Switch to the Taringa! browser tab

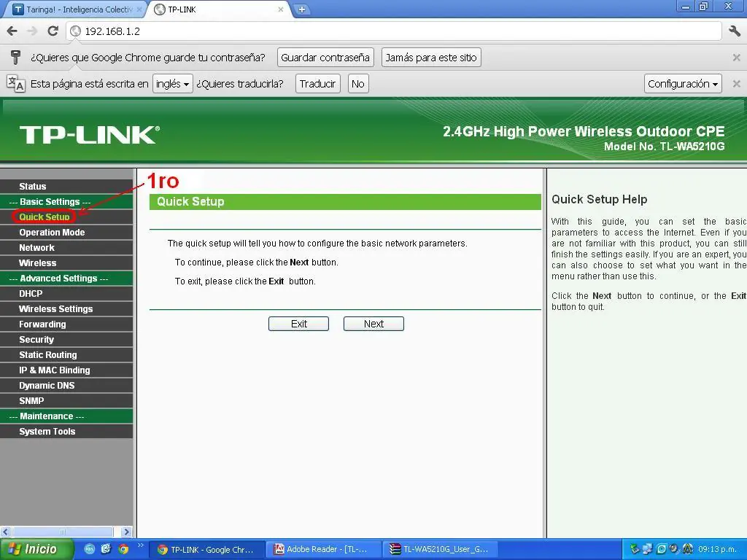pos(77,9)
